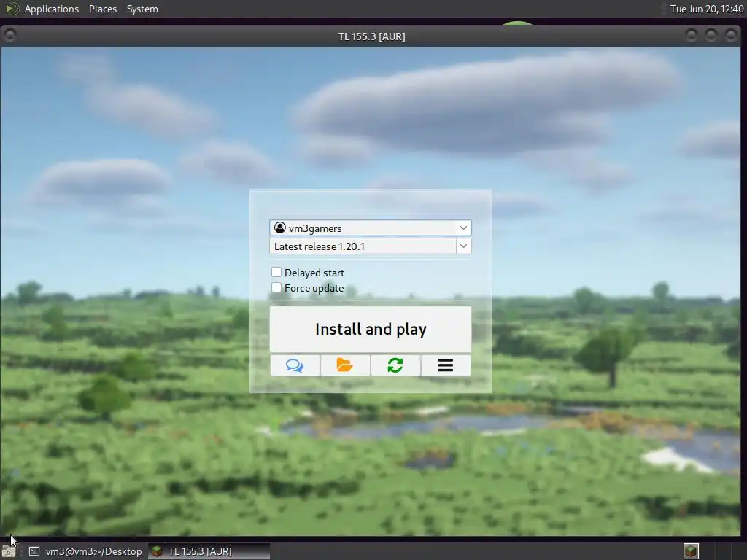Enable the Delayed start checkbox
Viewport: 747px width, 560px height.
[276, 273]
